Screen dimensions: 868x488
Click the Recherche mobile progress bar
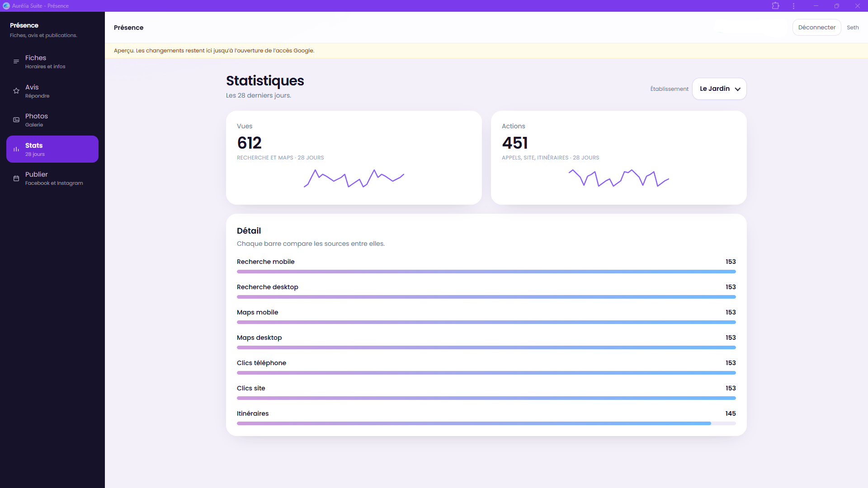point(486,272)
